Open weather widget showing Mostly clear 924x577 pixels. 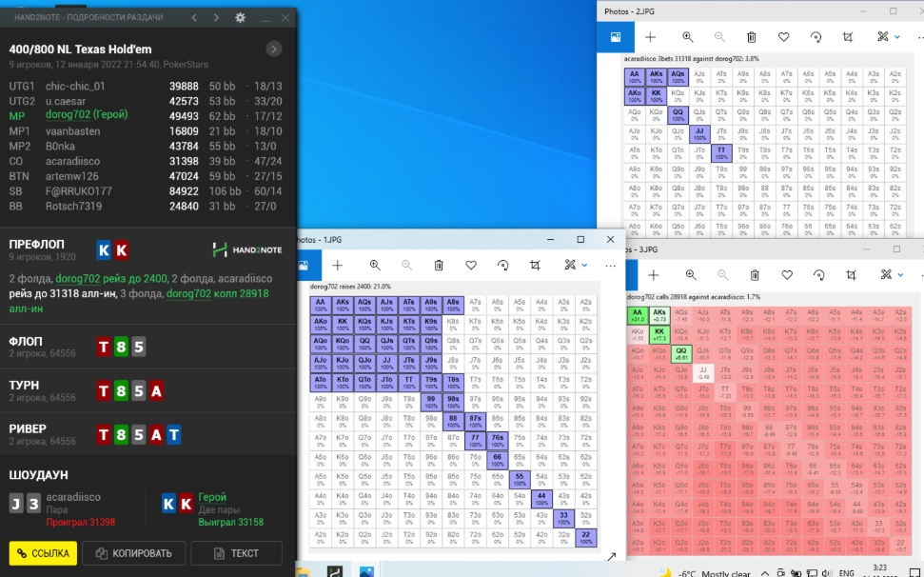tap(704, 573)
